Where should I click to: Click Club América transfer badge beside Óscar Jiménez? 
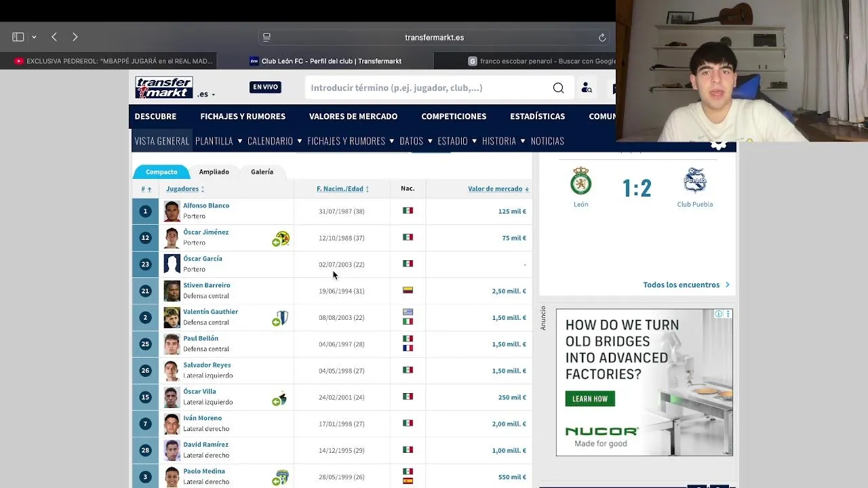coord(281,238)
